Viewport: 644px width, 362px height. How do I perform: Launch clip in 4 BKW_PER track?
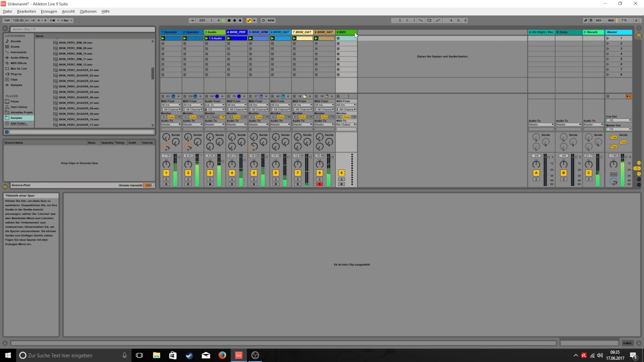229,38
